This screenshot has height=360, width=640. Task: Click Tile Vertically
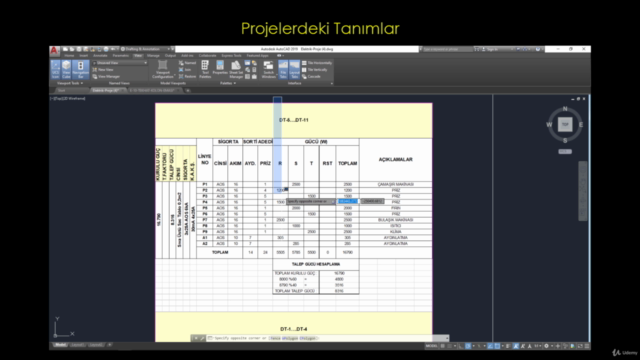tap(315, 70)
